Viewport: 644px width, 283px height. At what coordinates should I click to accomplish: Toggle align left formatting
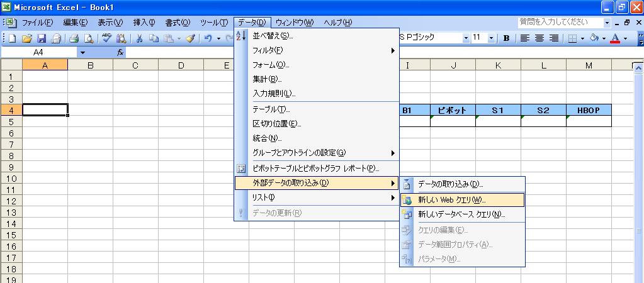(524, 38)
